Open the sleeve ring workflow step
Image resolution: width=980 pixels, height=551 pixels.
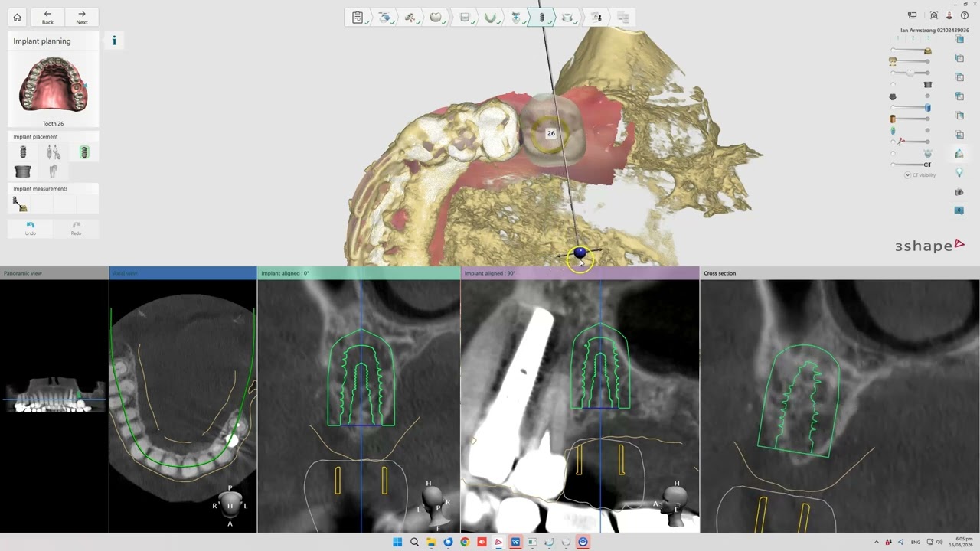pyautogui.click(x=568, y=17)
